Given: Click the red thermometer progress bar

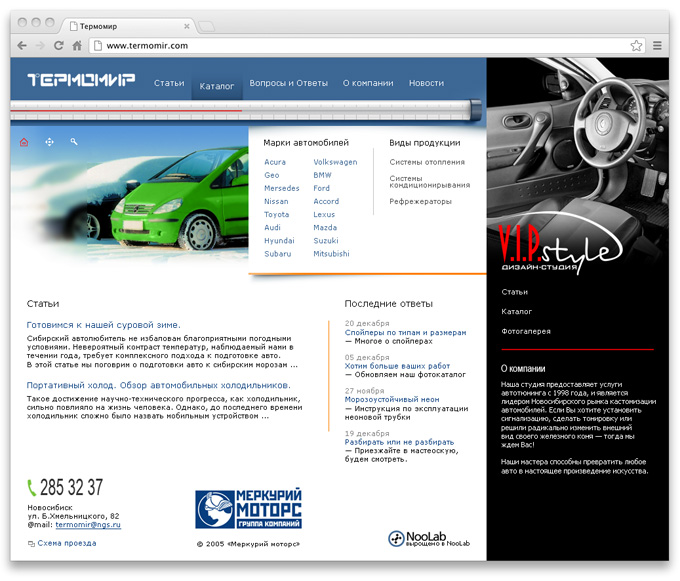Looking at the screenshot, I should pyautogui.click(x=126, y=111).
